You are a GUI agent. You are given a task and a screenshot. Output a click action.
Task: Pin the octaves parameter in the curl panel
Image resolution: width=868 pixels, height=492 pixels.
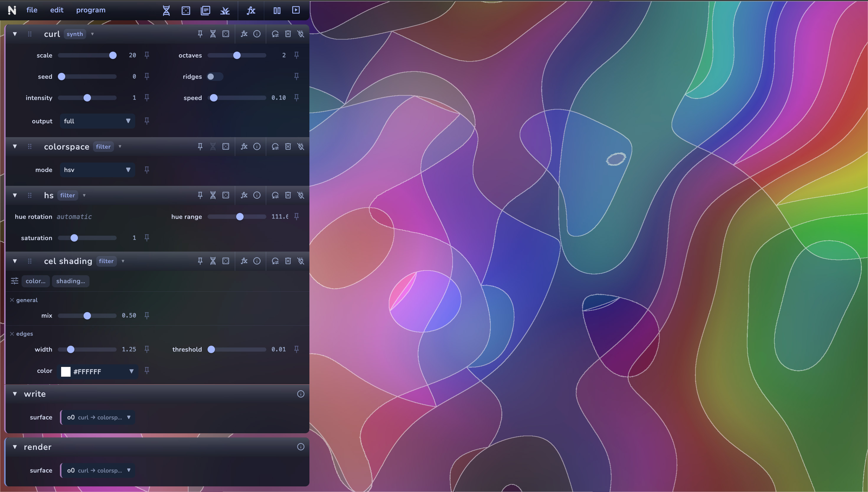[296, 55]
